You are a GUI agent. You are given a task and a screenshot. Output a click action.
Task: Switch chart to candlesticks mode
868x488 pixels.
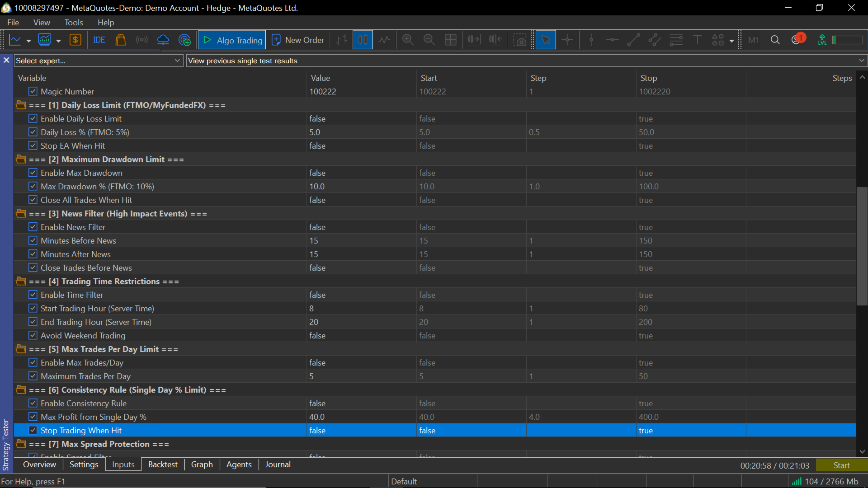pos(363,40)
